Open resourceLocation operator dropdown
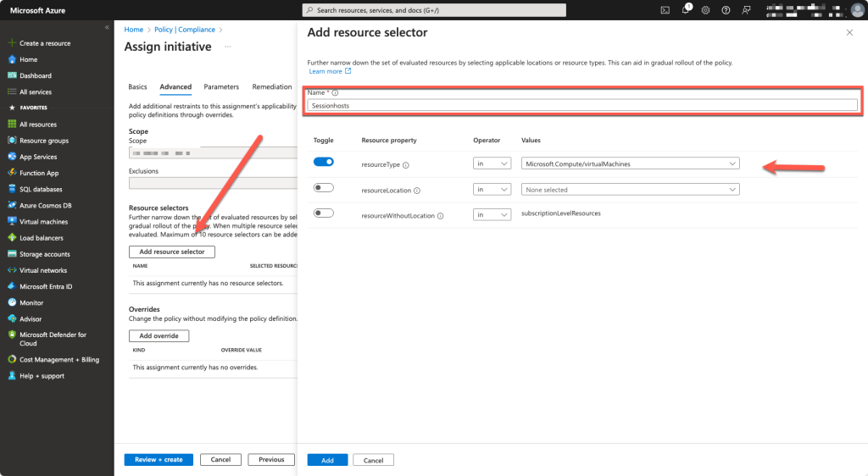Image resolution: width=868 pixels, height=476 pixels. pyautogui.click(x=492, y=189)
